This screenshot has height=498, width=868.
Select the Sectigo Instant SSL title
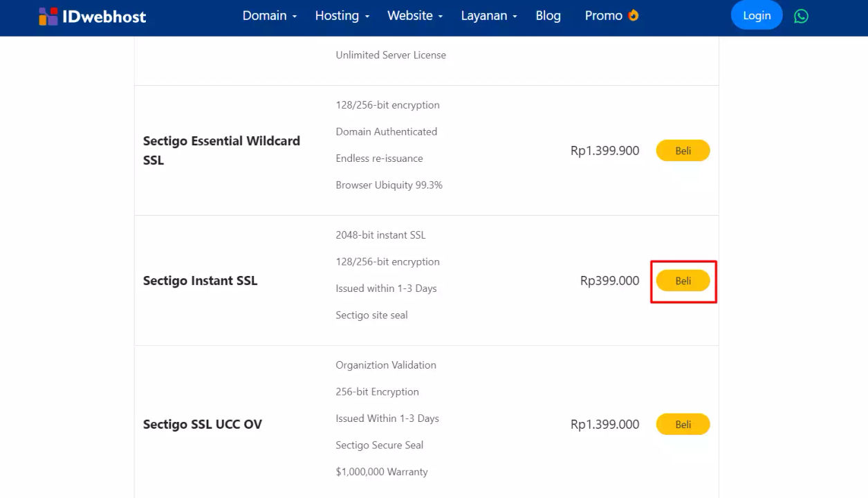[x=200, y=281]
